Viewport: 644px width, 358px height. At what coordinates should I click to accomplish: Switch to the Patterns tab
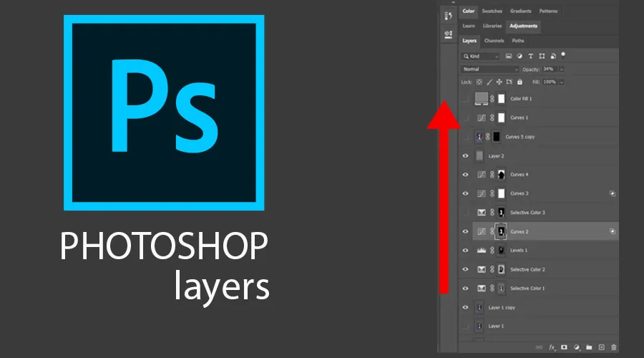click(548, 11)
